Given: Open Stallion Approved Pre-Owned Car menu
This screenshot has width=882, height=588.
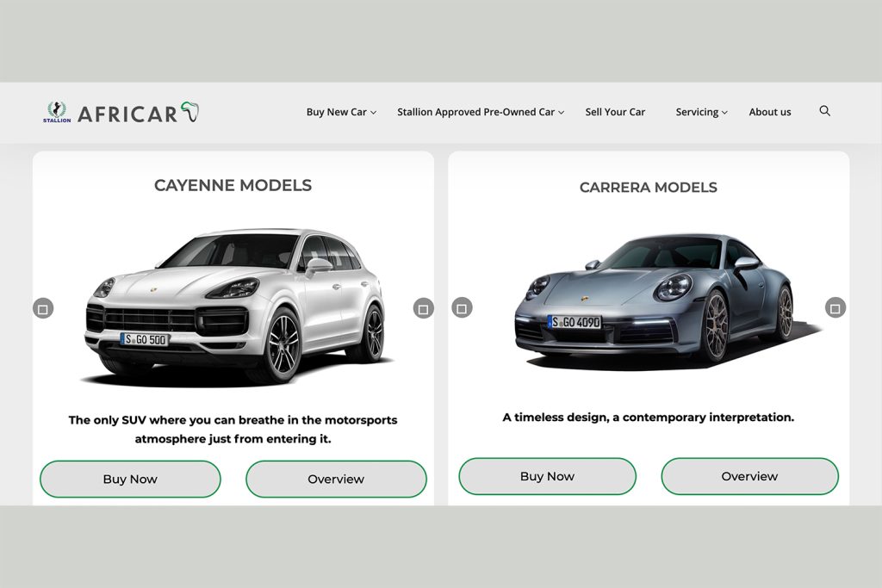Looking at the screenshot, I should click(480, 112).
